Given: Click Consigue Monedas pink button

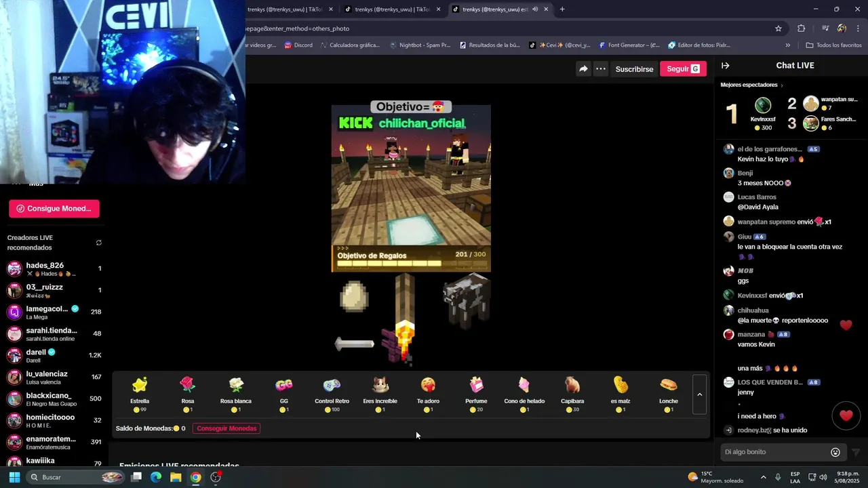Looking at the screenshot, I should point(54,209).
